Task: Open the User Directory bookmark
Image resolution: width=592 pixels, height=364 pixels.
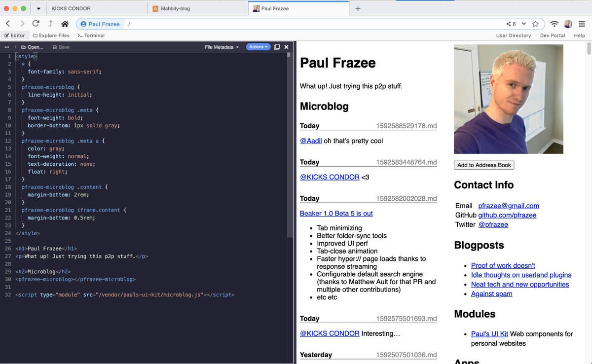Action: click(514, 36)
